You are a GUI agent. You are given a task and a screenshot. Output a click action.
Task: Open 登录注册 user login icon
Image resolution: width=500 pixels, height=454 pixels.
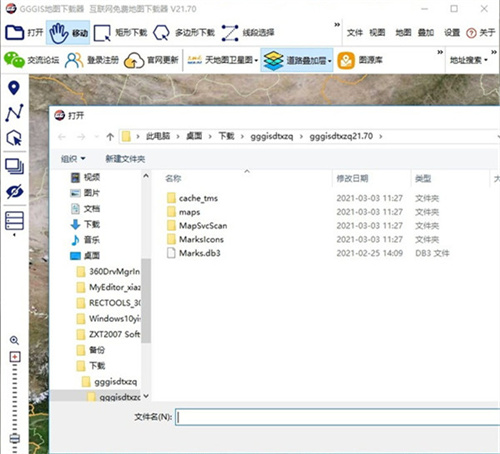click(x=74, y=60)
